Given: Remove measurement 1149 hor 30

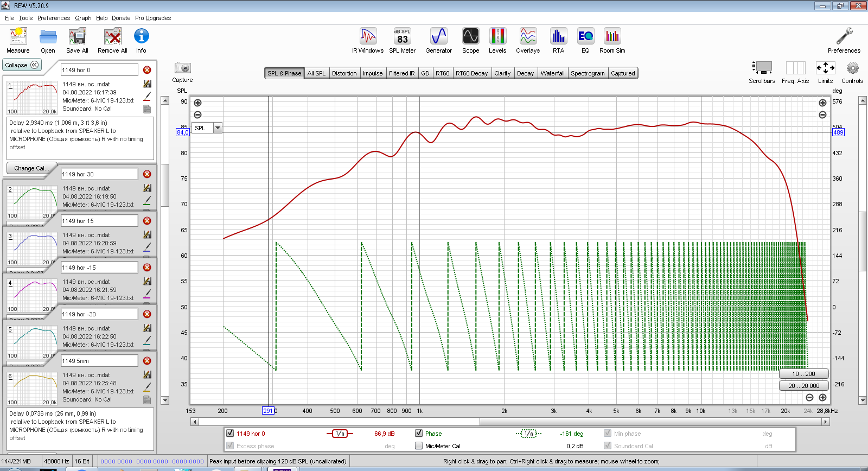Looking at the screenshot, I should pyautogui.click(x=147, y=174).
